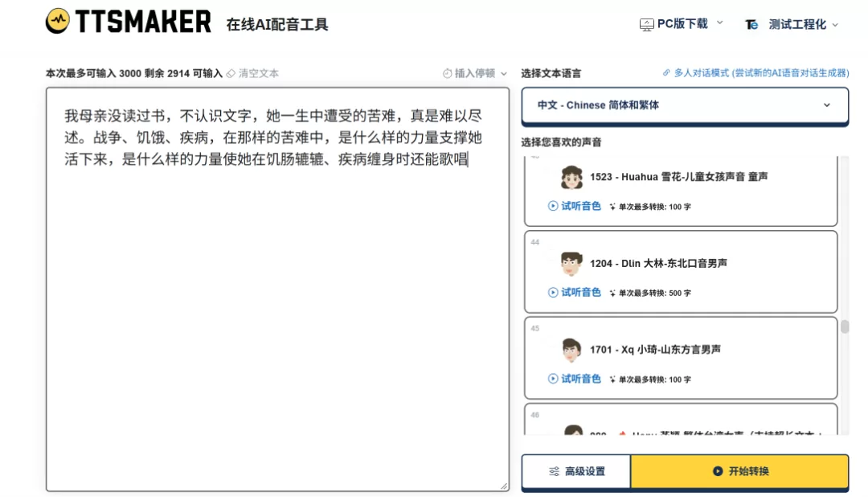Select the 1523 Huahua 雪花 voice card

[x=681, y=191]
